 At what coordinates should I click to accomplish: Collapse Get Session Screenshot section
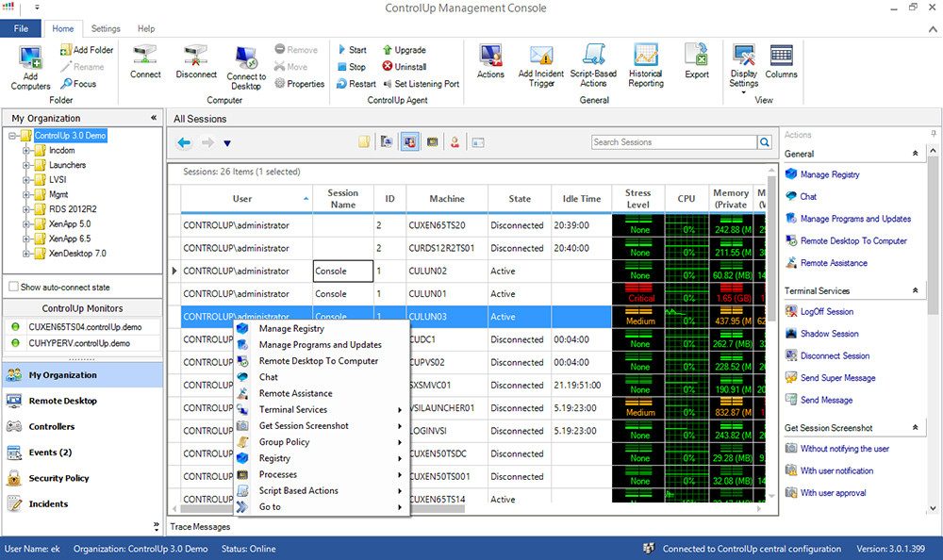pos(915,428)
